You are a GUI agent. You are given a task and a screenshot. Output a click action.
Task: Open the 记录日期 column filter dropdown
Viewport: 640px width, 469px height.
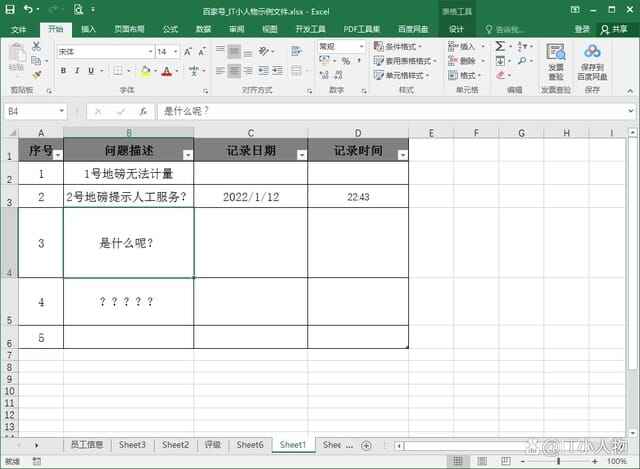[300, 155]
